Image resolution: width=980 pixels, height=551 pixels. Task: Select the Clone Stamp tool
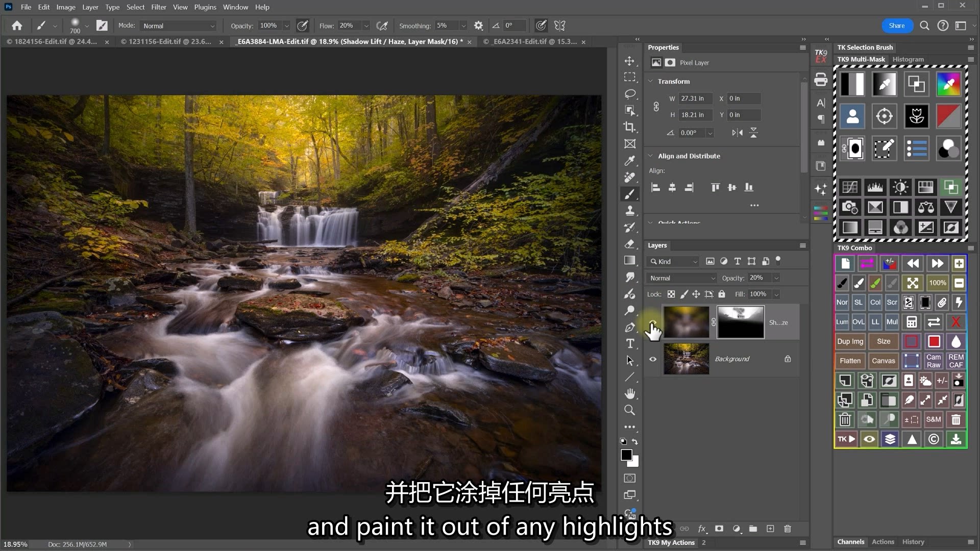click(x=630, y=210)
